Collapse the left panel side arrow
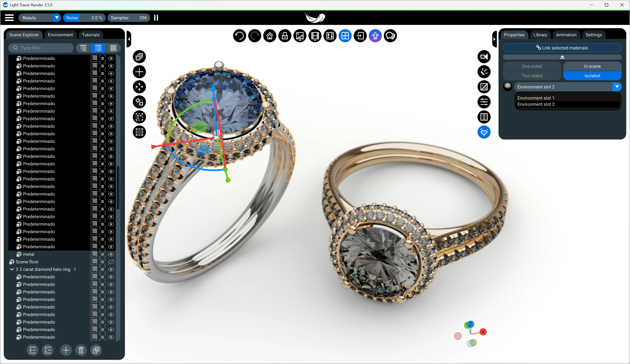The height and width of the screenshot is (364, 630). click(x=129, y=39)
